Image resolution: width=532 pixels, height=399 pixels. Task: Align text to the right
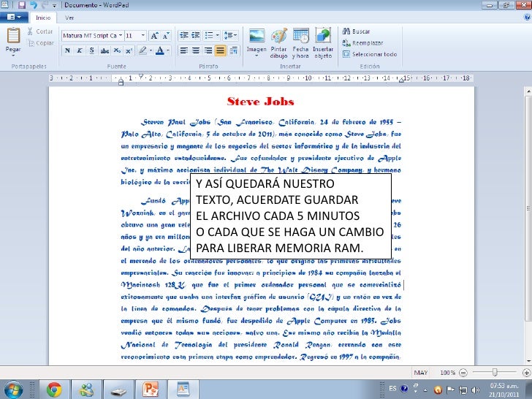pyautogui.click(x=208, y=51)
